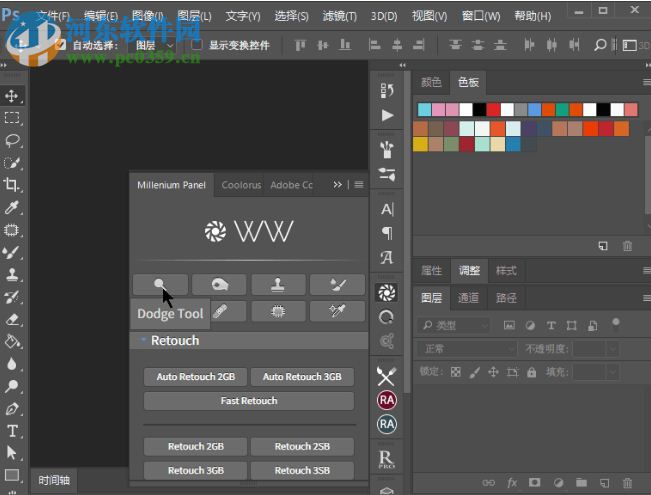
Task: Toggle lock position
Action: [493, 372]
